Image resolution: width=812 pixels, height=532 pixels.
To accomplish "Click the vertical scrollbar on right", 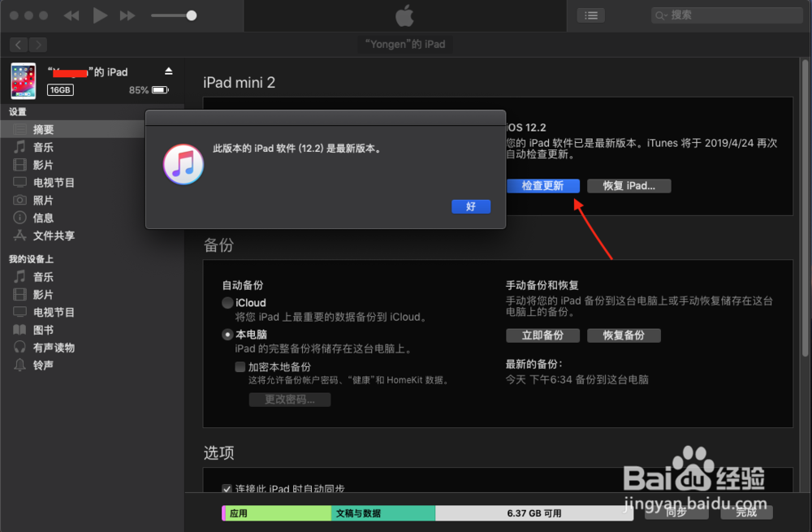I will 806,207.
